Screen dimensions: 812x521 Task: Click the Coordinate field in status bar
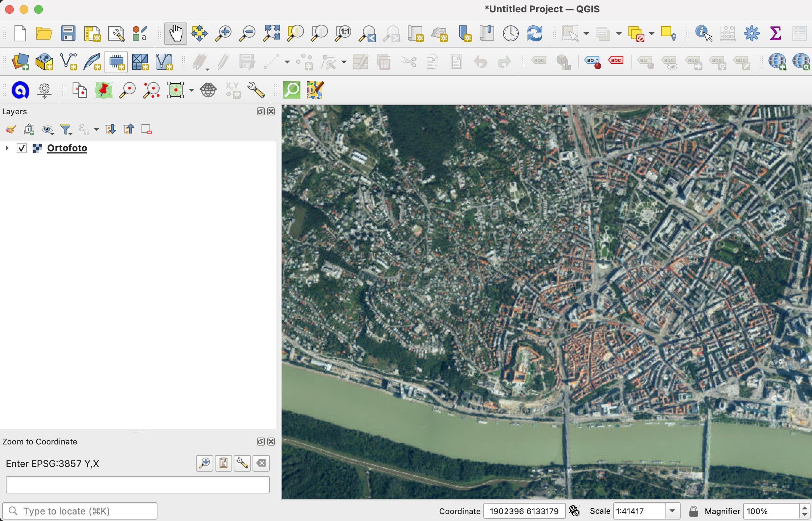tap(524, 511)
